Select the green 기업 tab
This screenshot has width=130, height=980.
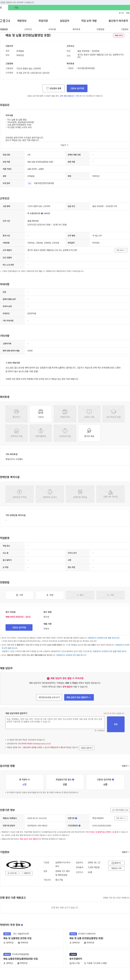(x=16, y=8)
